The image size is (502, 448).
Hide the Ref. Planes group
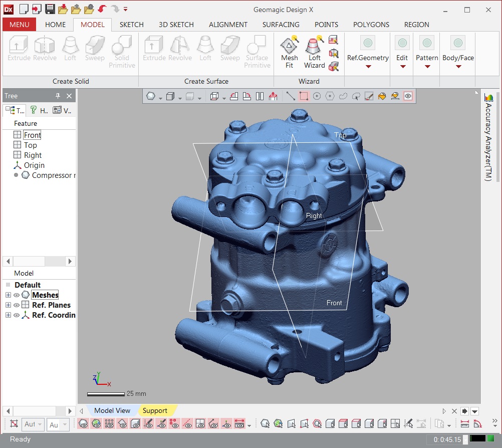17,305
